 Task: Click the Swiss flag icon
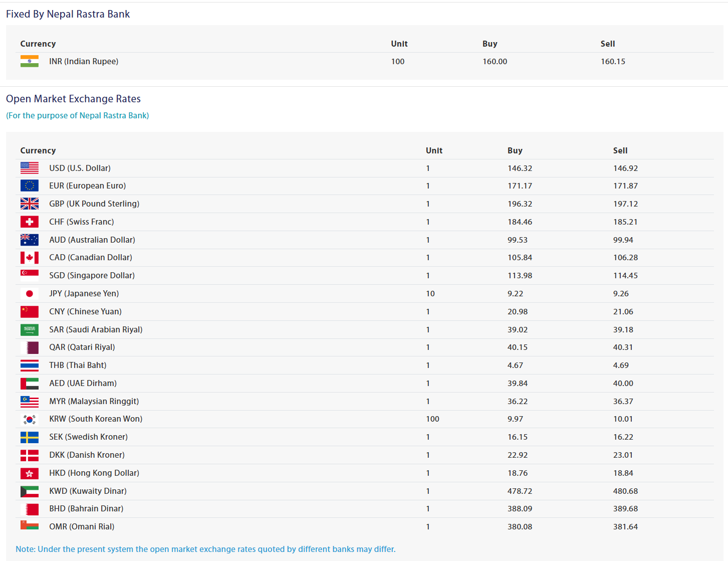tap(29, 222)
